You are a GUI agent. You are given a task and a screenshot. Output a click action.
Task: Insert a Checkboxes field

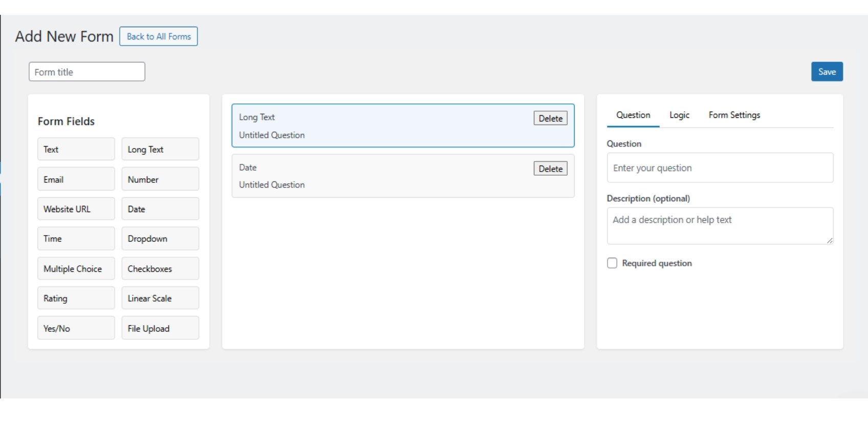pos(160,268)
